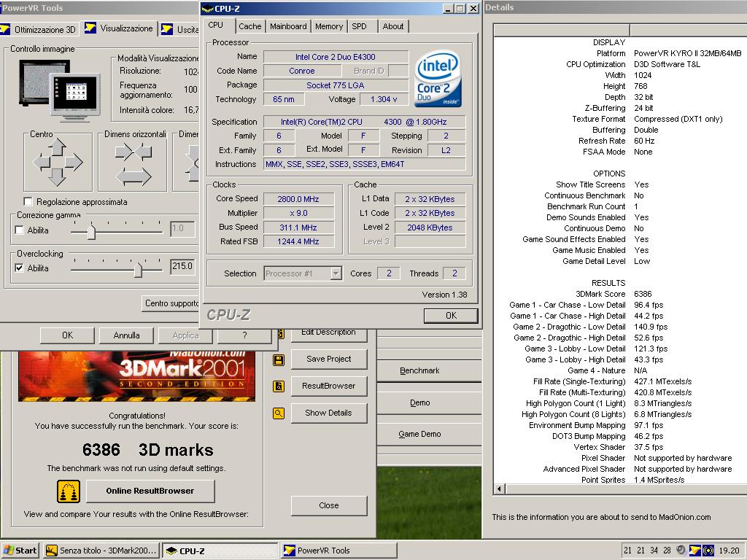The height and width of the screenshot is (560, 747).
Task: Widen horizontal size with outward arrows
Action: [133, 177]
